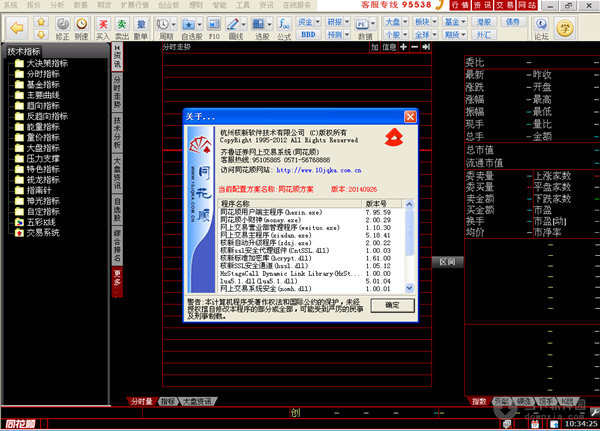This screenshot has height=431, width=600.
Task: Click the 选股 stock picker icon
Action: 258,24
